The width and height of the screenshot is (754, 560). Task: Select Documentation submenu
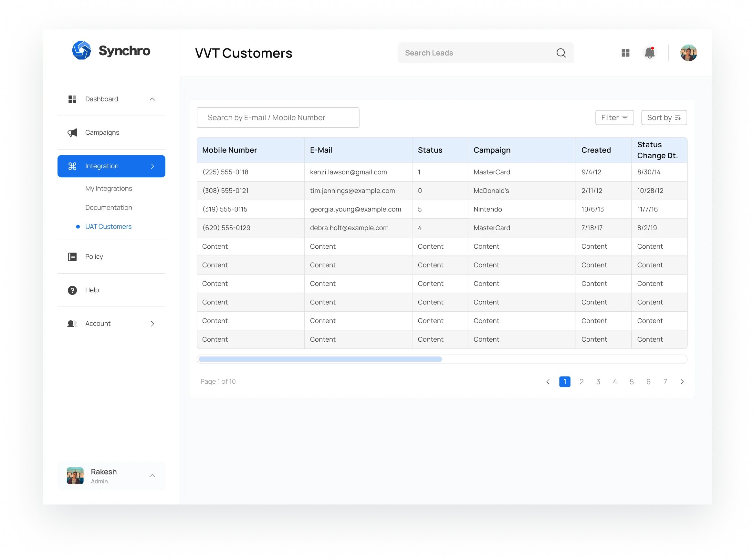109,207
